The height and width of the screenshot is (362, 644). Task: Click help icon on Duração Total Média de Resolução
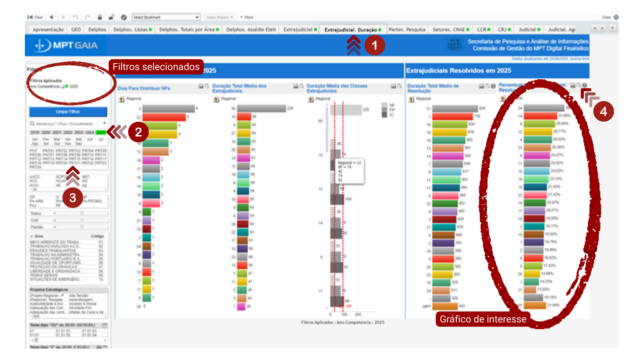pyautogui.click(x=493, y=86)
